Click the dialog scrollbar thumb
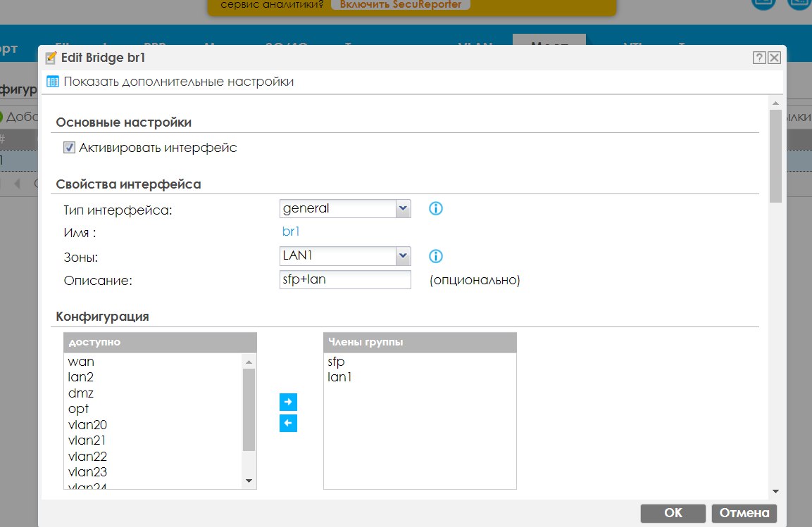The height and width of the screenshot is (527, 812). 775,156
